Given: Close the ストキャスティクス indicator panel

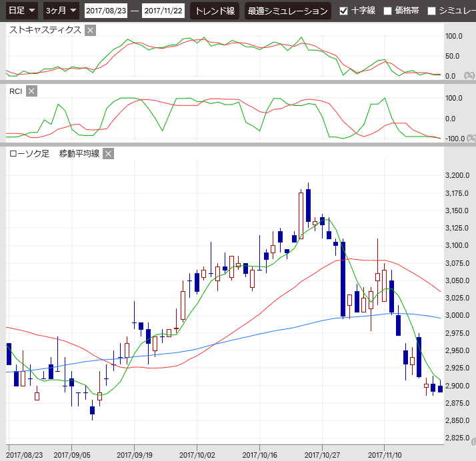Looking at the screenshot, I should tap(91, 30).
